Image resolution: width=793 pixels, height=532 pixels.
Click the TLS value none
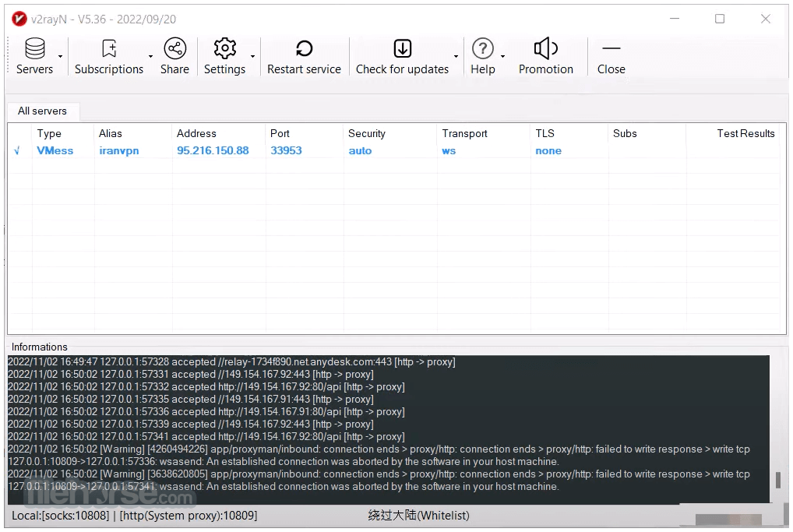[548, 150]
